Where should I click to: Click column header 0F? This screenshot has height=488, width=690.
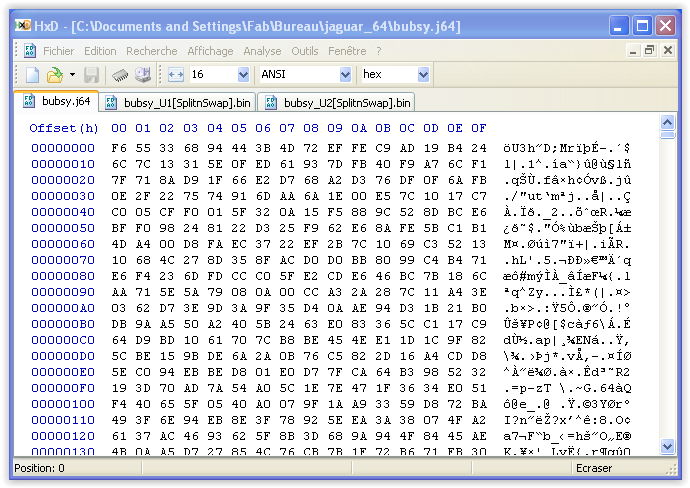(x=479, y=128)
